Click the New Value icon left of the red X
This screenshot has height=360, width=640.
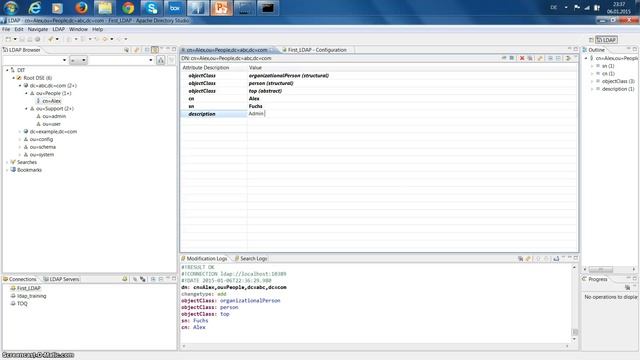pyautogui.click(x=512, y=58)
